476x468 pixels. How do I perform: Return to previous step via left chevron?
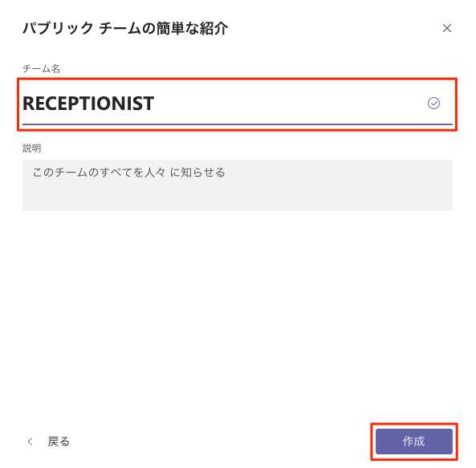pos(30,442)
